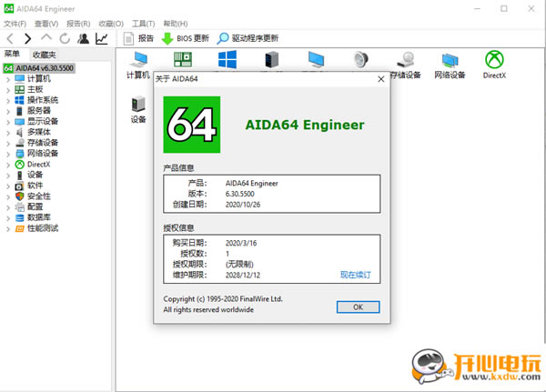Select 设备 in the sidebar tree
The width and height of the screenshot is (546, 392).
pos(35,175)
